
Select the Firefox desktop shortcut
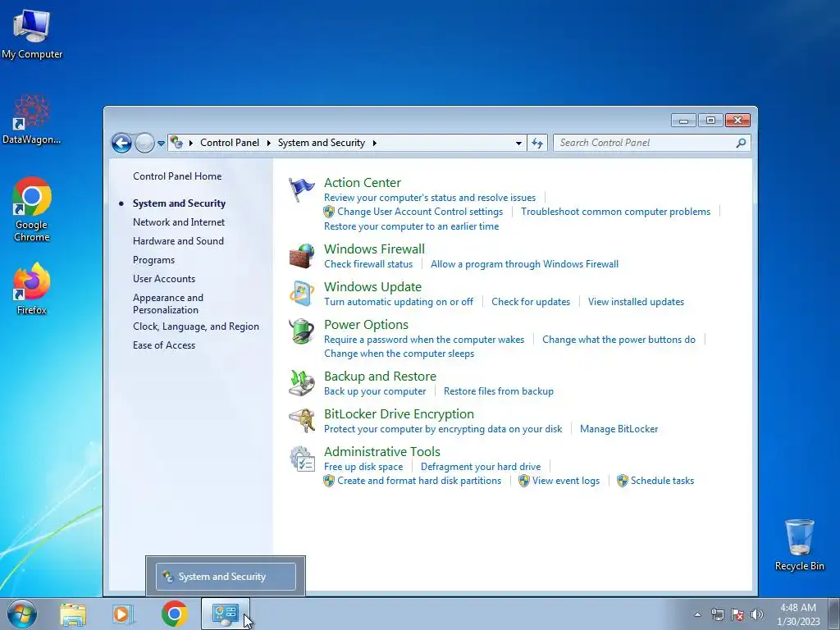(32, 290)
